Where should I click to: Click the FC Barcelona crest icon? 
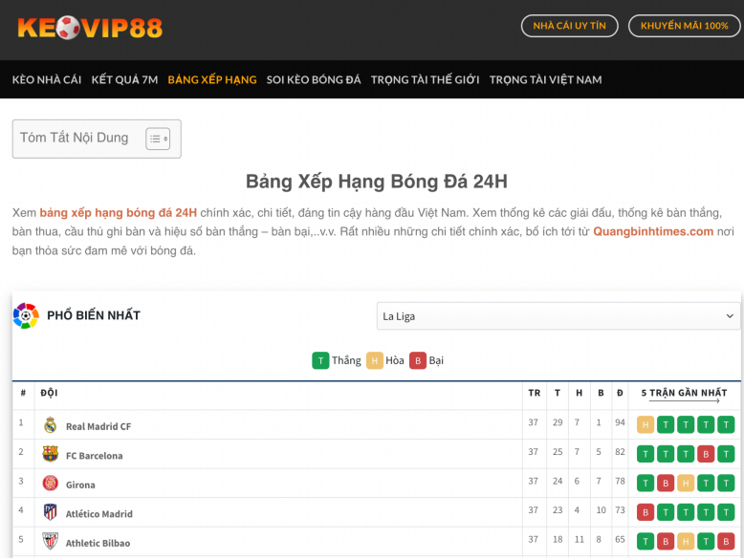[x=51, y=454]
